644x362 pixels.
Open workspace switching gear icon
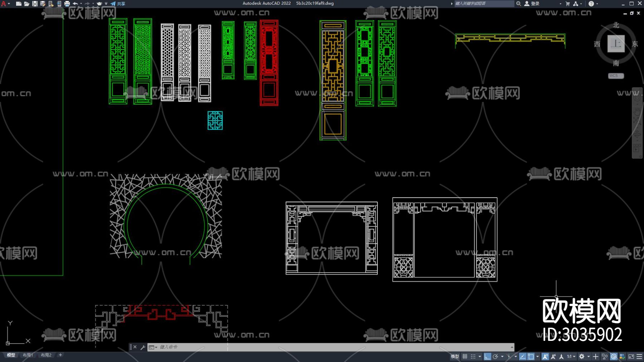[582, 357]
